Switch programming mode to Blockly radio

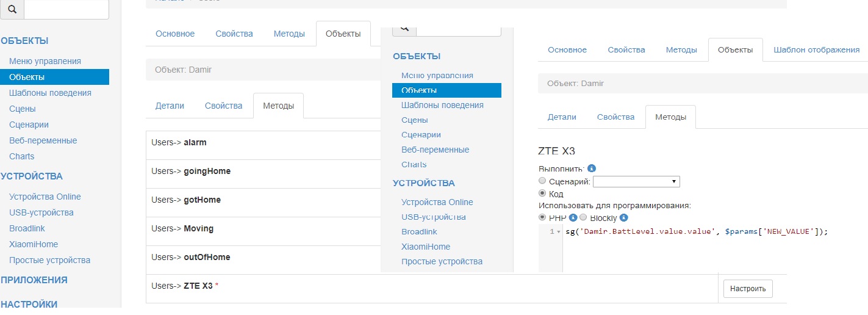coord(583,217)
